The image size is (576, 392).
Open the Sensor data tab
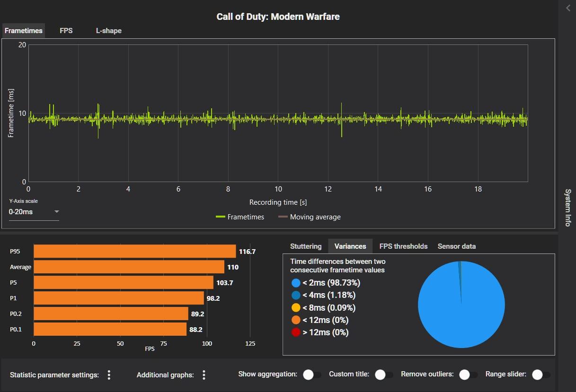(457, 246)
